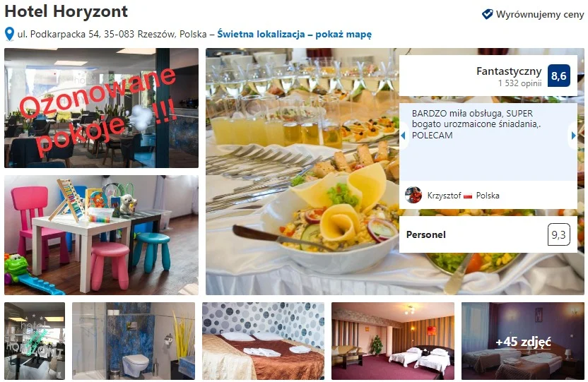This screenshot has width=588, height=382.
Task: Open the polka-dot wallpaper bedroom thumbnail
Action: click(263, 341)
